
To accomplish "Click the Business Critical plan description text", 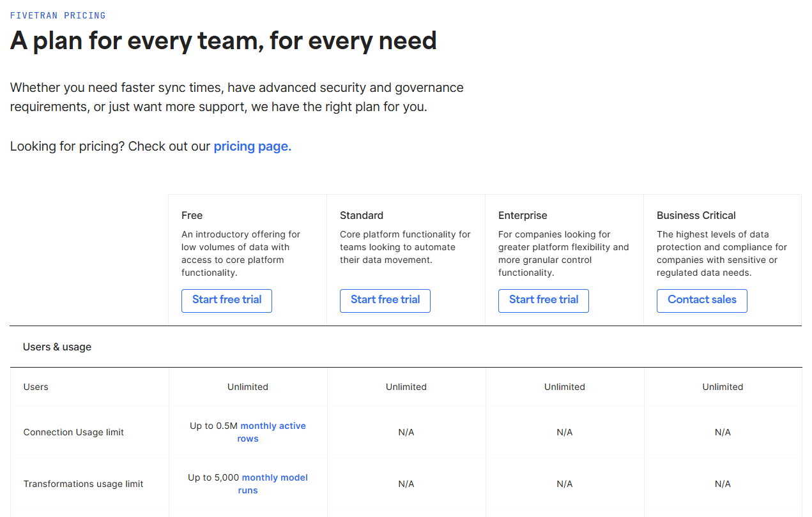I will click(x=722, y=253).
